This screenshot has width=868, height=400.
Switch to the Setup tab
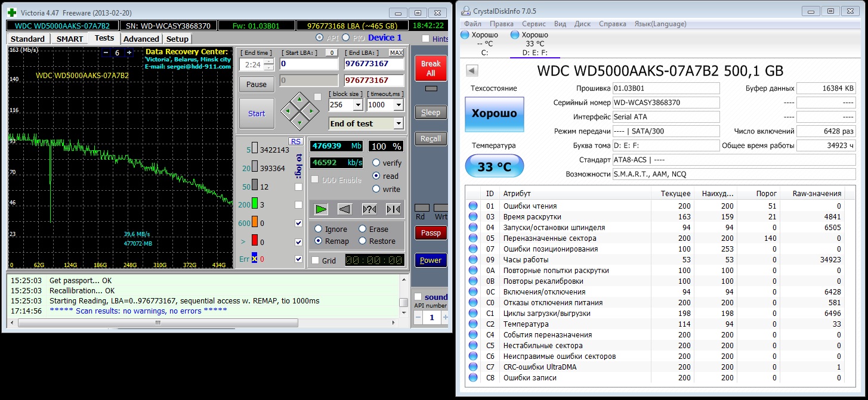pos(177,39)
